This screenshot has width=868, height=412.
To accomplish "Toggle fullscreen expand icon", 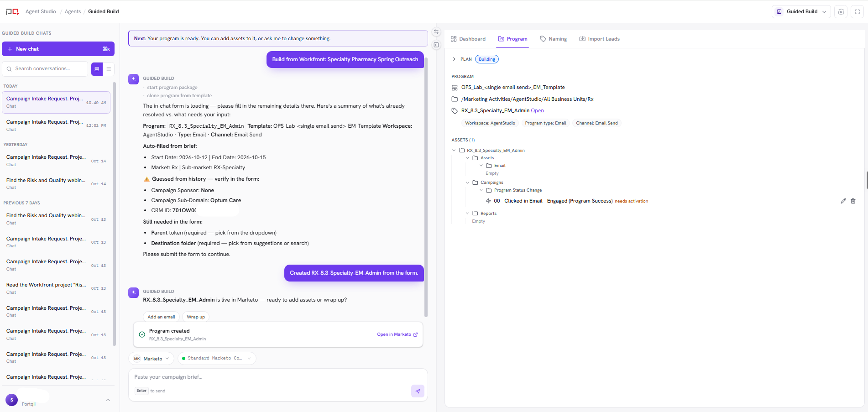I will [x=858, y=12].
